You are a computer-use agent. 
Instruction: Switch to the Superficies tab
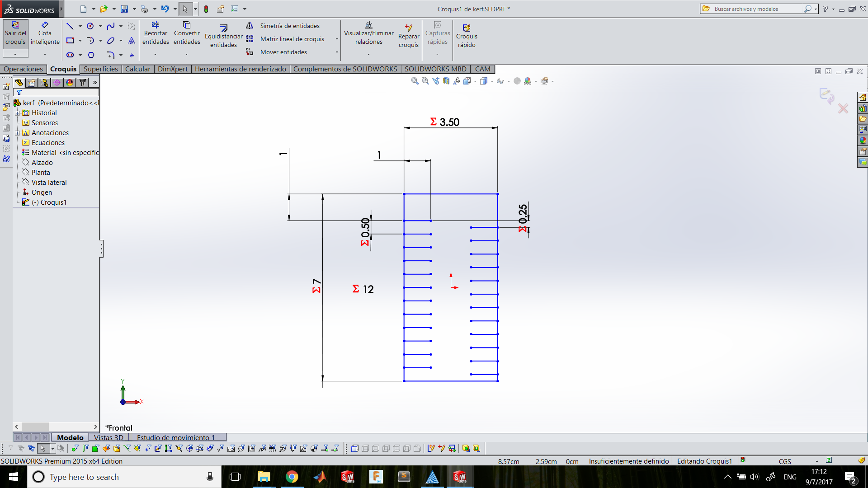[x=100, y=69]
